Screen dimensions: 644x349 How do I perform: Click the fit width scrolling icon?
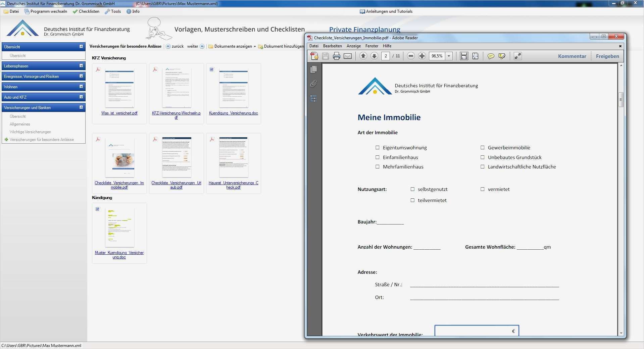[x=464, y=56]
